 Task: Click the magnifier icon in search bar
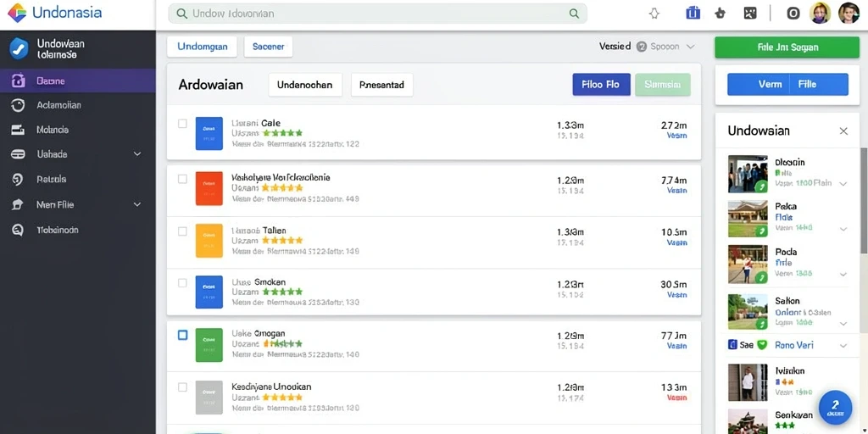coord(574,14)
